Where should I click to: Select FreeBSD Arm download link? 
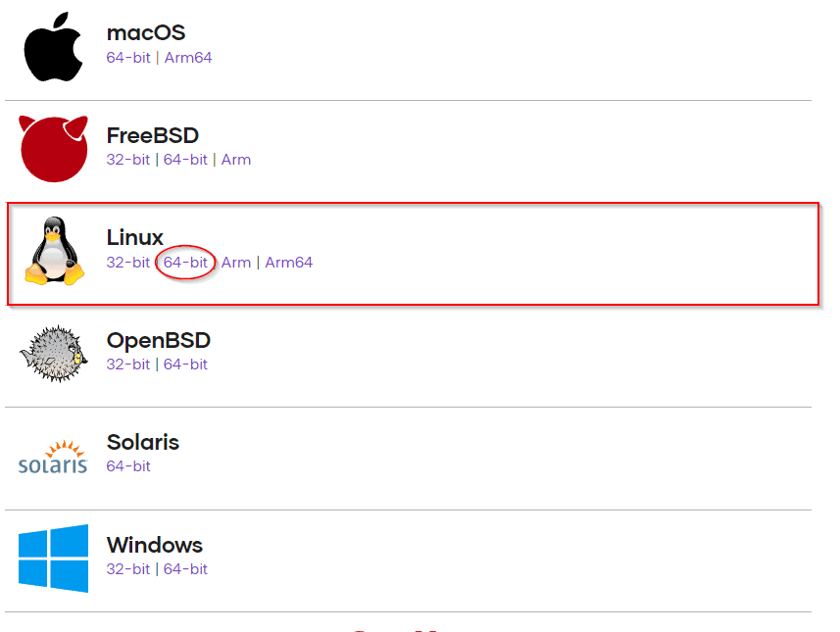pyautogui.click(x=236, y=160)
